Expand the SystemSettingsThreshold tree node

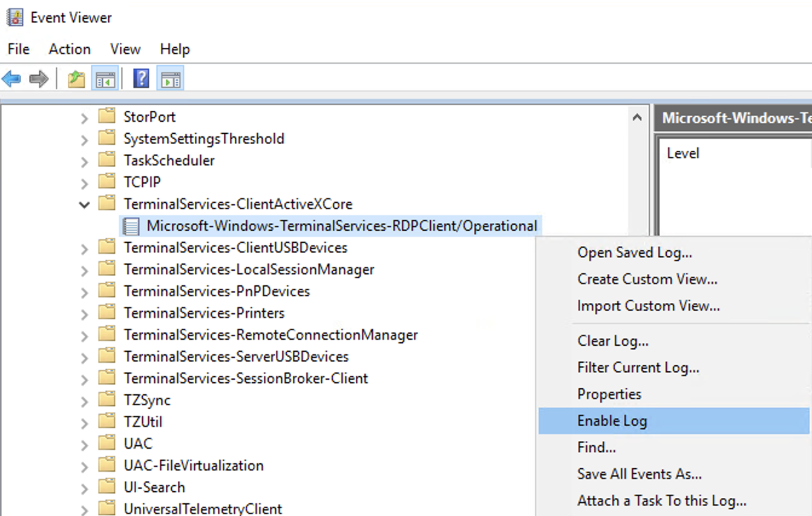click(x=85, y=139)
